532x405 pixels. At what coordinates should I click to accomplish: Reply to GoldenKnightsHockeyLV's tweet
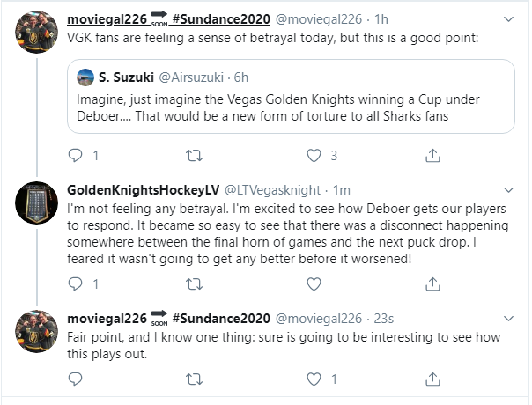tap(75, 284)
